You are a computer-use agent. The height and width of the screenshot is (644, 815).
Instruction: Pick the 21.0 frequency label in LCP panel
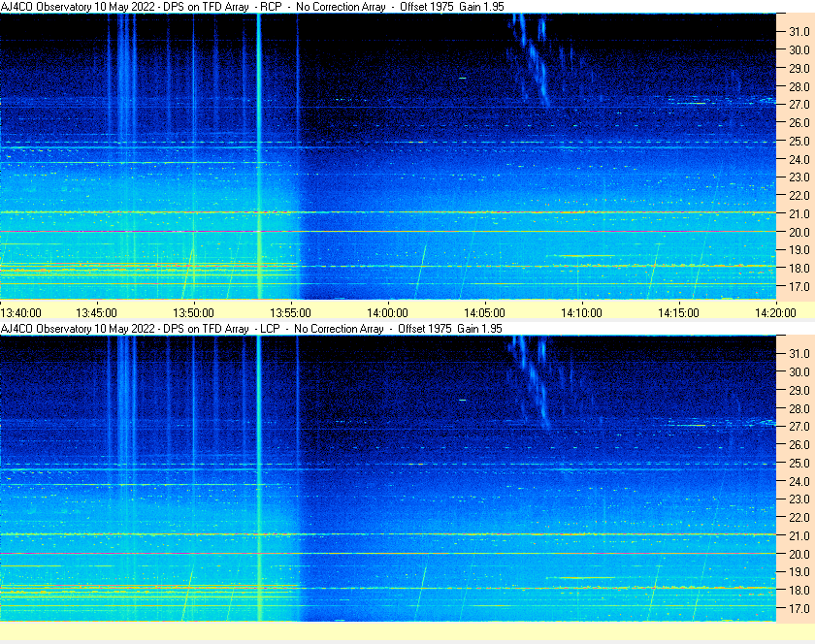pos(799,536)
